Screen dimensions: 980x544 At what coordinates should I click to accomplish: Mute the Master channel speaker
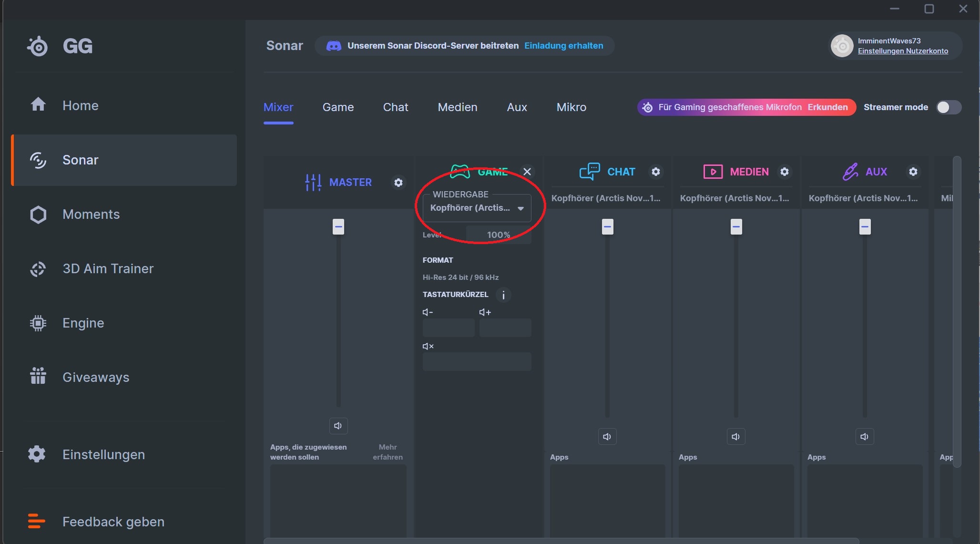338,426
